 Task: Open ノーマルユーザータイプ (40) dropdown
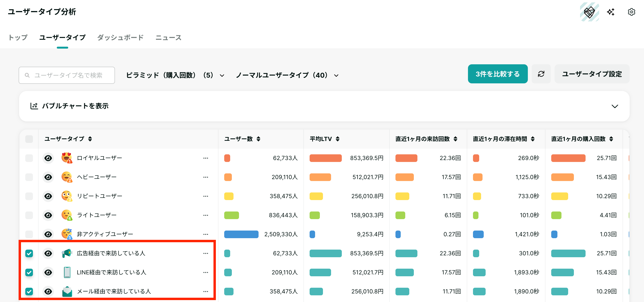pyautogui.click(x=287, y=75)
